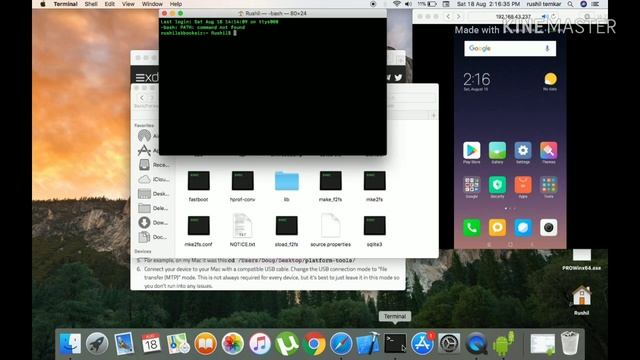Select iCloud in Finder sidebar
The image size is (640, 360).
[153, 179]
